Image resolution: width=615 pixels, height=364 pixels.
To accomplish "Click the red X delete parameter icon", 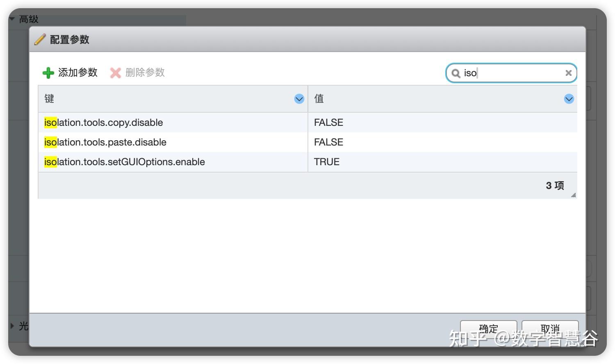I will pos(116,73).
